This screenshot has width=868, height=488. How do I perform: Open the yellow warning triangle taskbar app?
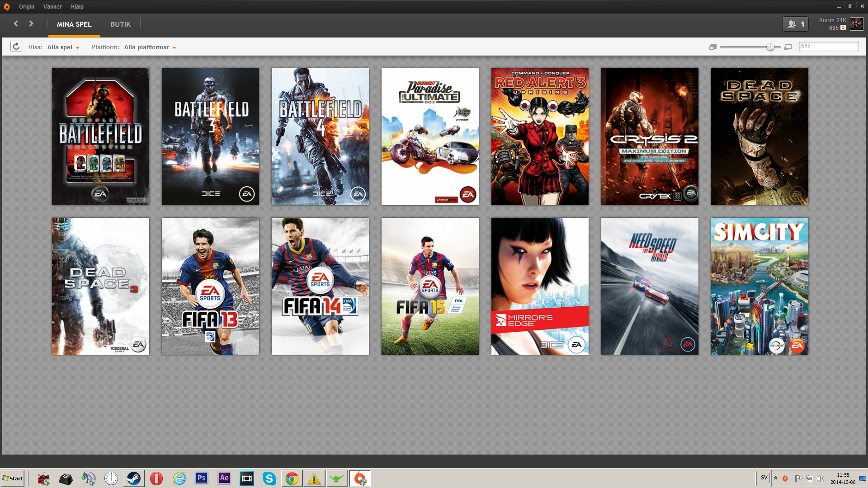point(315,479)
